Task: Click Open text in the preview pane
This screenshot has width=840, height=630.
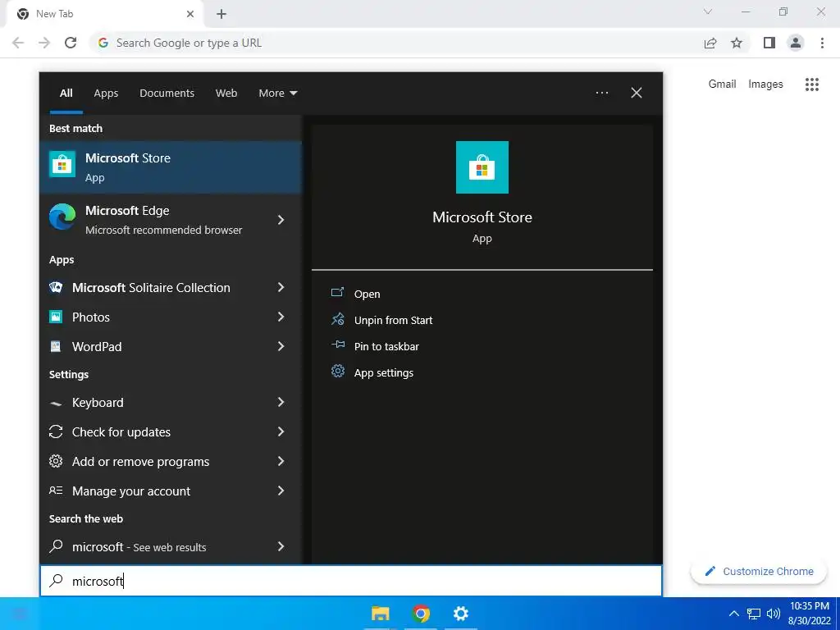Action: (367, 294)
